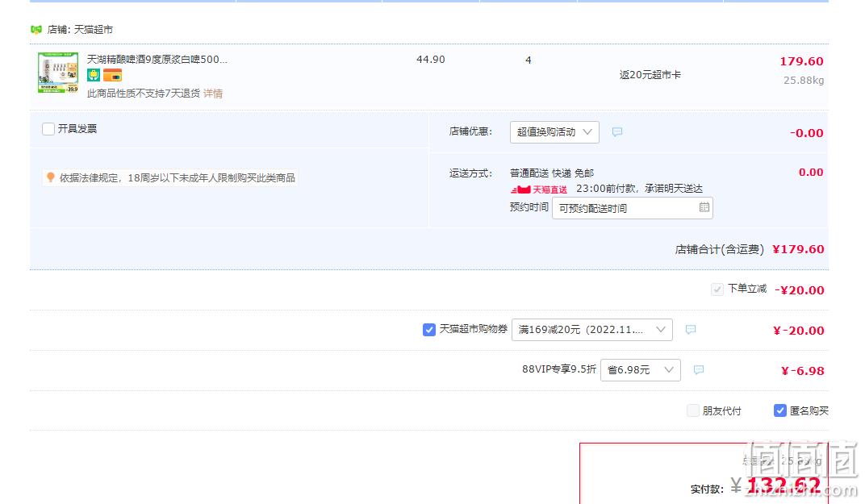Click the 预约时间 label
The width and height of the screenshot is (865, 504).
[529, 206]
